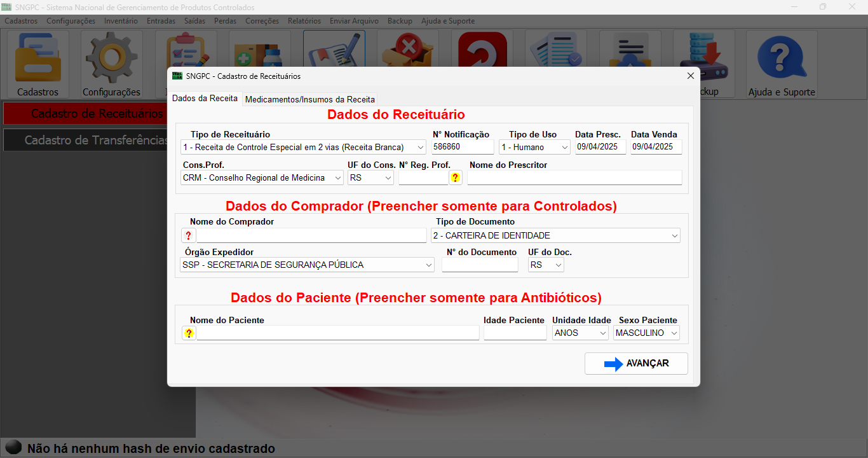Viewport: 868px width, 458px height.
Task: Click the Correções red arrow toolbar icon
Action: (x=482, y=48)
